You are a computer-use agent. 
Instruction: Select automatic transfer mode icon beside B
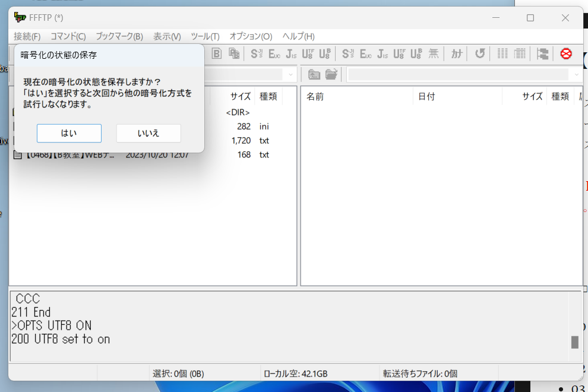(x=234, y=53)
